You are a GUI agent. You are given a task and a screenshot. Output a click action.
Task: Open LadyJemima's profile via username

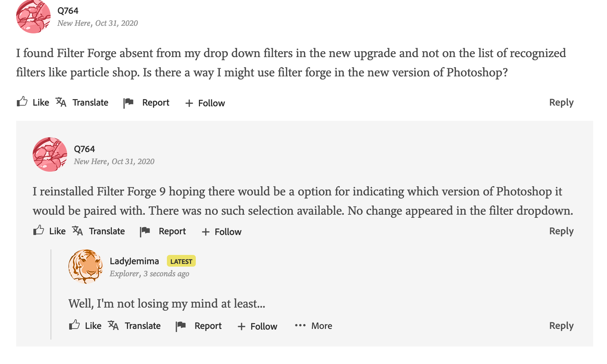tap(134, 261)
